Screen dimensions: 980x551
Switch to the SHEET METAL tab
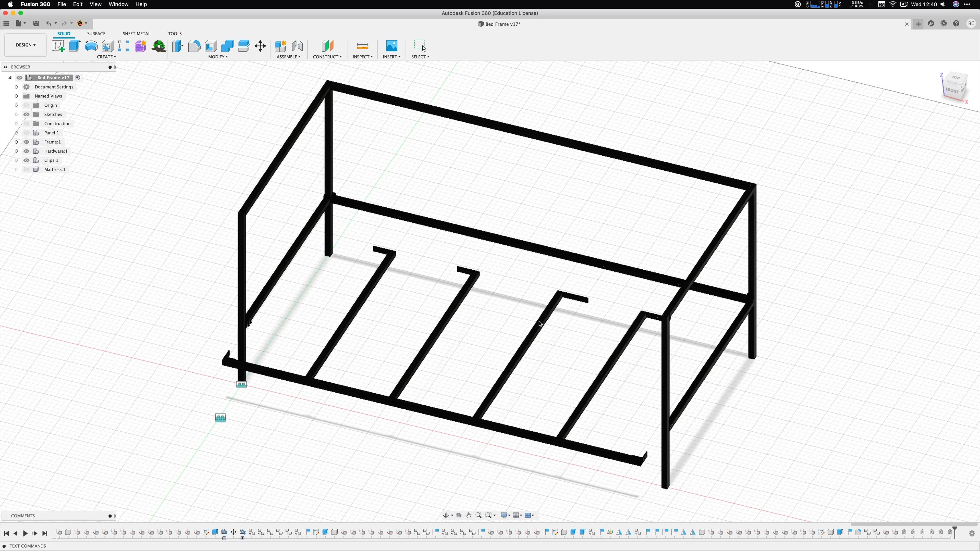tap(136, 33)
